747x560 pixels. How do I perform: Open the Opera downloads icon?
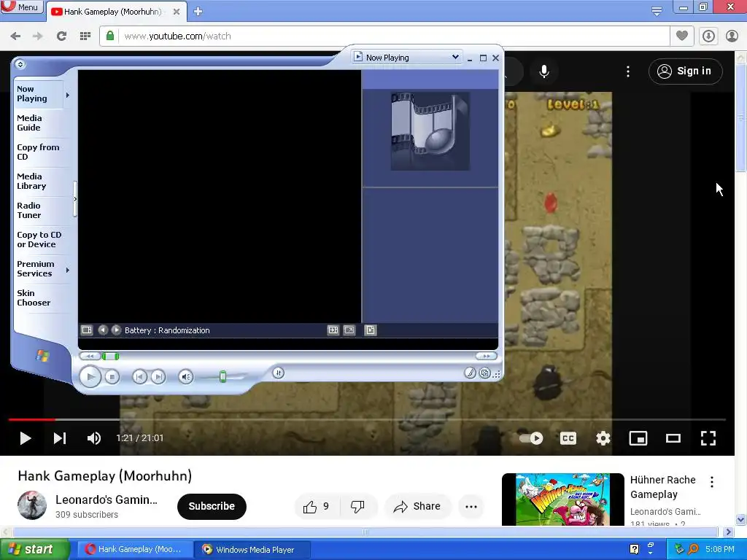click(708, 36)
